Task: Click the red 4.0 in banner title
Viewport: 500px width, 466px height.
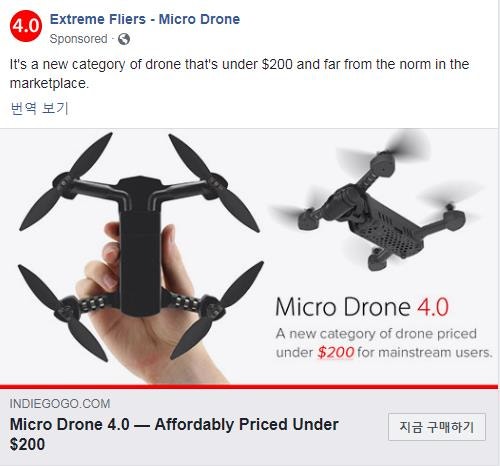Action: [x=433, y=307]
